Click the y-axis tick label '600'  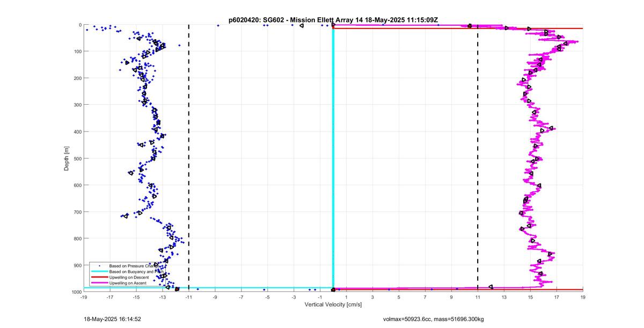77,185
